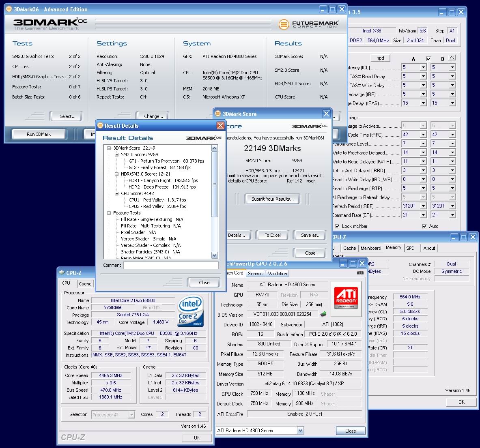480x448 pixels.
Task: Click Change... under Settings
Action: pyautogui.click(x=153, y=116)
